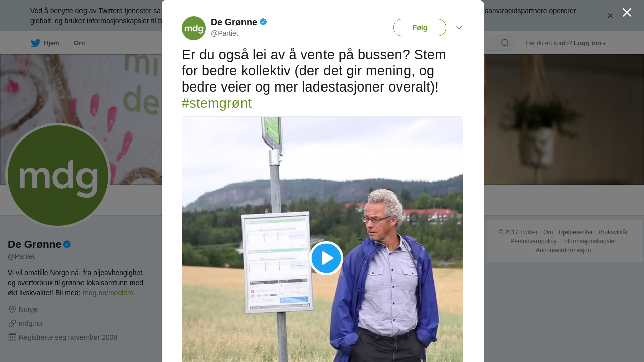Open the large mdg profile picture

(x=58, y=175)
